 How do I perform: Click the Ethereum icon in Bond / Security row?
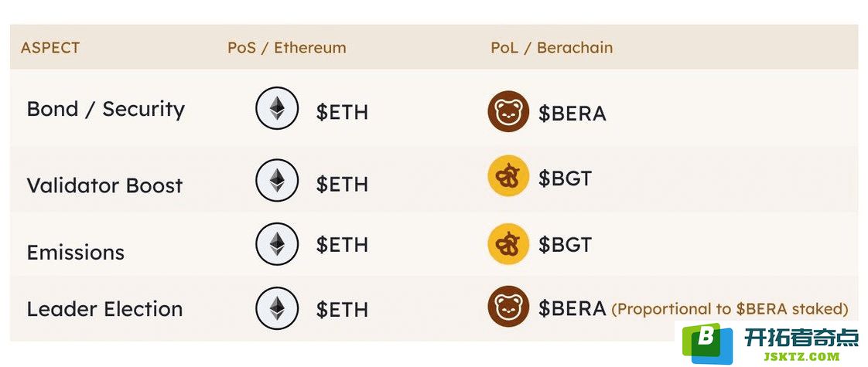point(277,108)
